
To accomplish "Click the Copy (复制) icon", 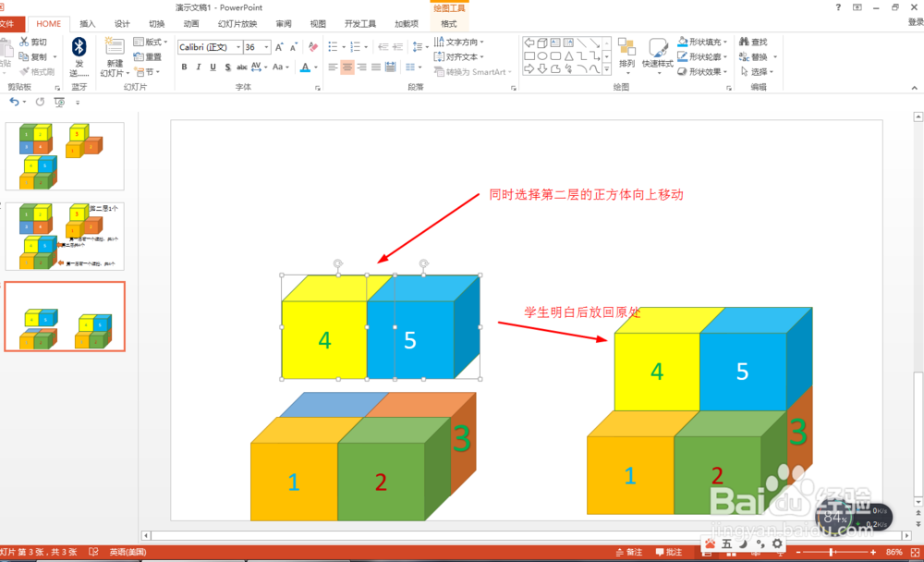I will (x=24, y=56).
